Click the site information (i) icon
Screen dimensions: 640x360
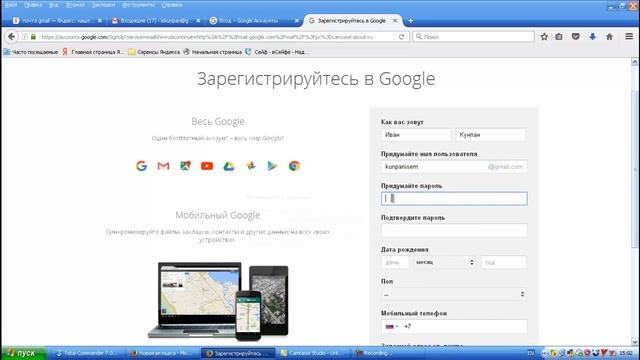[x=25, y=37]
